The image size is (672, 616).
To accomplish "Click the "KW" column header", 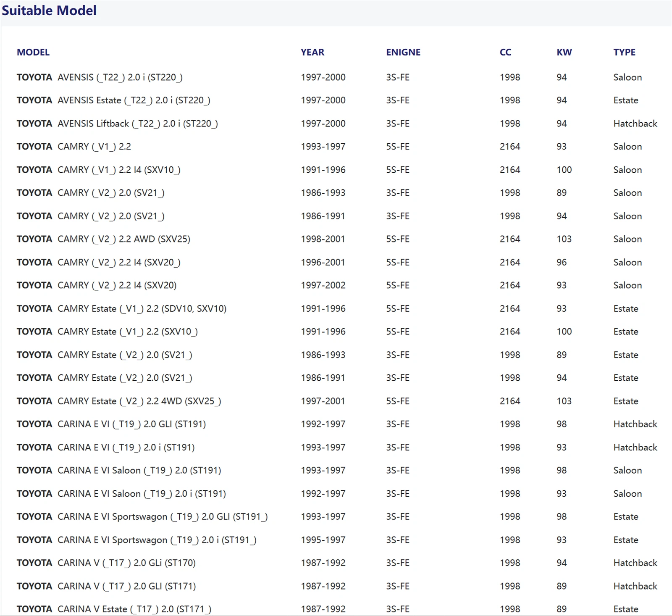I will coord(564,53).
